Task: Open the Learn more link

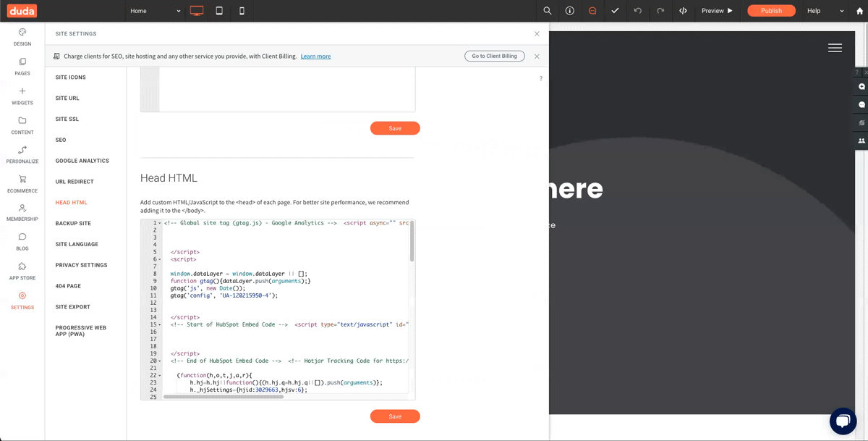Action: pos(316,56)
